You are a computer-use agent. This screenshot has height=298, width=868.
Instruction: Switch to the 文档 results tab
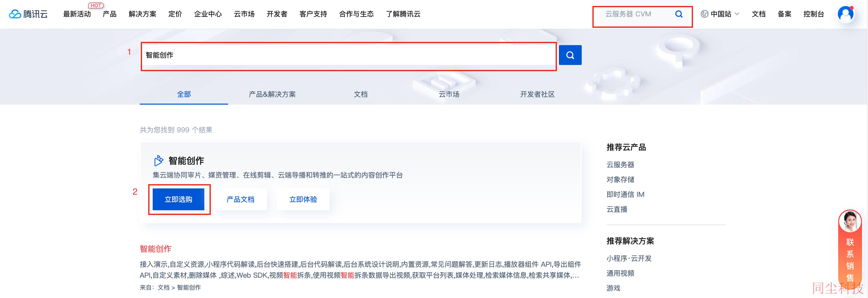(x=361, y=94)
